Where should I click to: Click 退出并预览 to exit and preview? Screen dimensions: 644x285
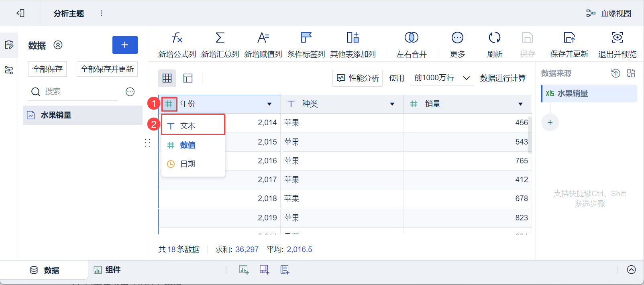coord(617,44)
